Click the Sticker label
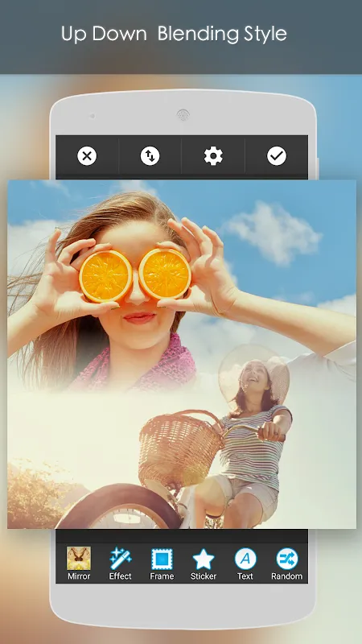The image size is (362, 644). pyautogui.click(x=204, y=576)
